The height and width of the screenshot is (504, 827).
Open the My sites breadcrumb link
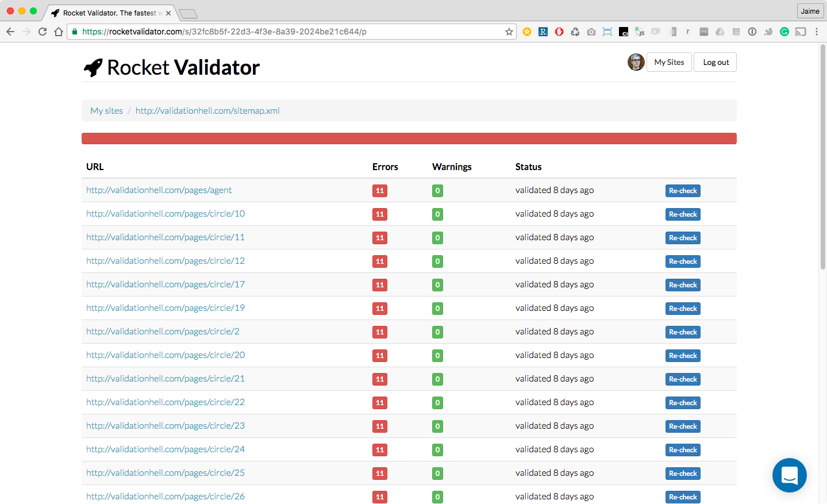(x=106, y=110)
